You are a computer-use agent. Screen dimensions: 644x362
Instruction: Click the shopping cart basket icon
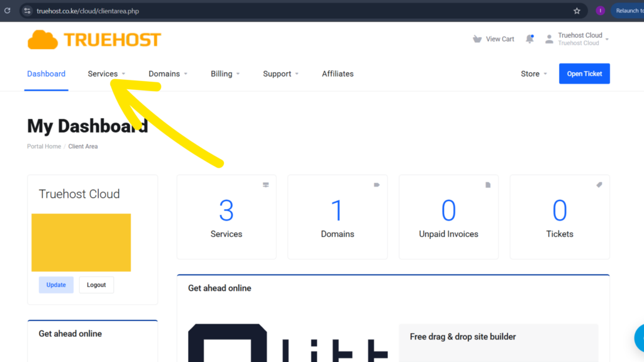(x=477, y=39)
